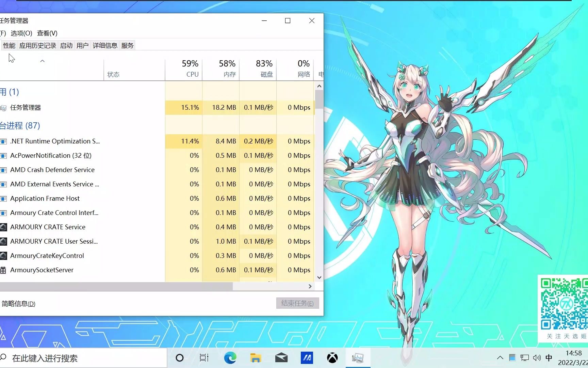This screenshot has width=588, height=368.
Task: Click End task (结束任务) button
Action: tap(297, 303)
